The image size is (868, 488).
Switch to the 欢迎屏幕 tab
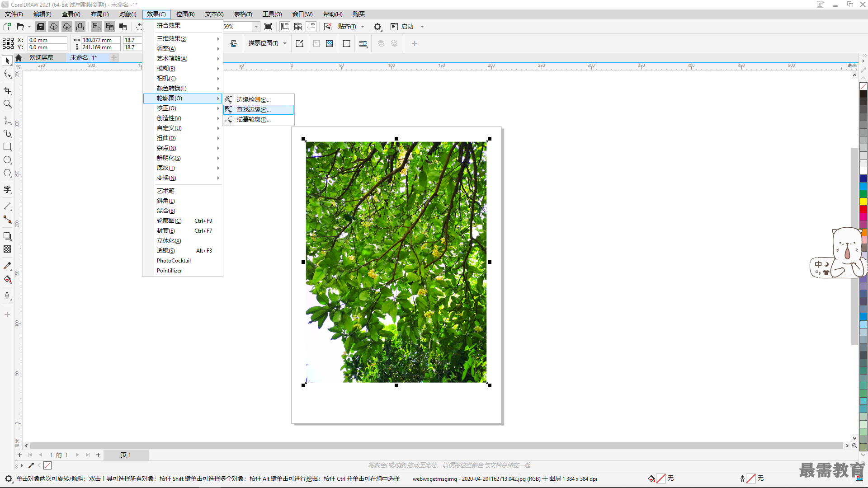click(x=42, y=57)
